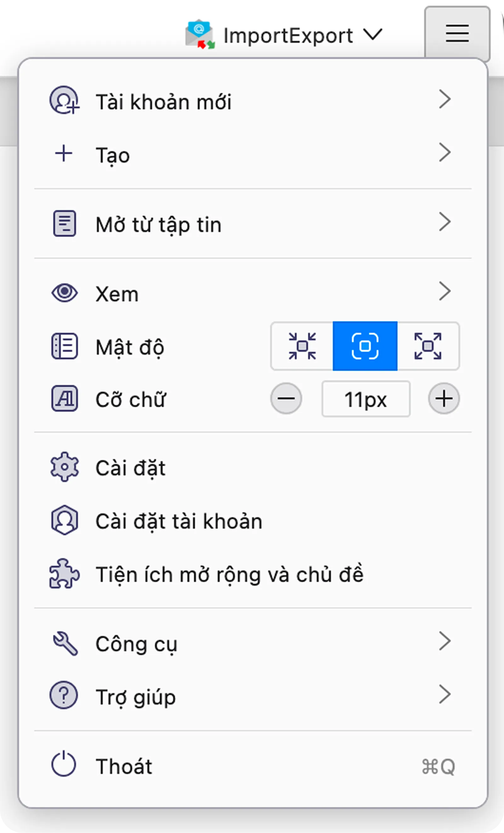Image resolution: width=504 pixels, height=833 pixels.
Task: Enable the question mark help icon
Action: click(x=65, y=696)
